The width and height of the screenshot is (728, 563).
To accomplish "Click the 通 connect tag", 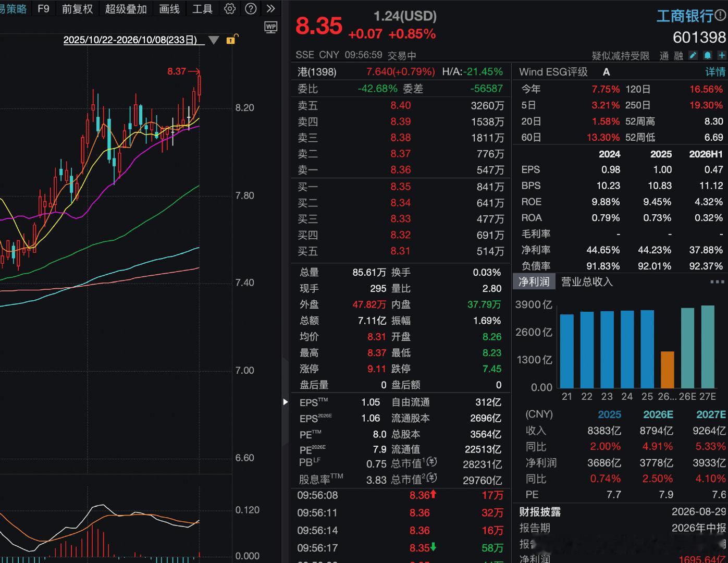I will pyautogui.click(x=664, y=56).
